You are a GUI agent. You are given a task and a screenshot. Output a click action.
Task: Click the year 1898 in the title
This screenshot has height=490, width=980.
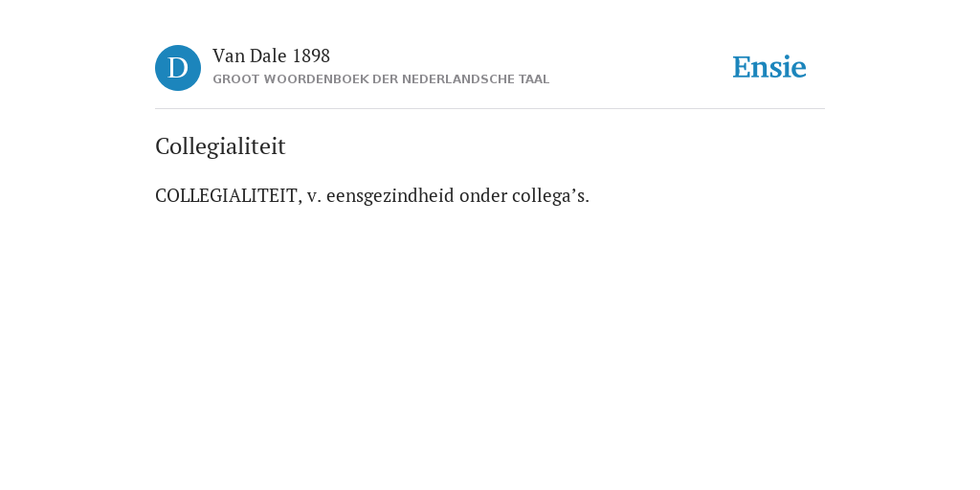[311, 56]
